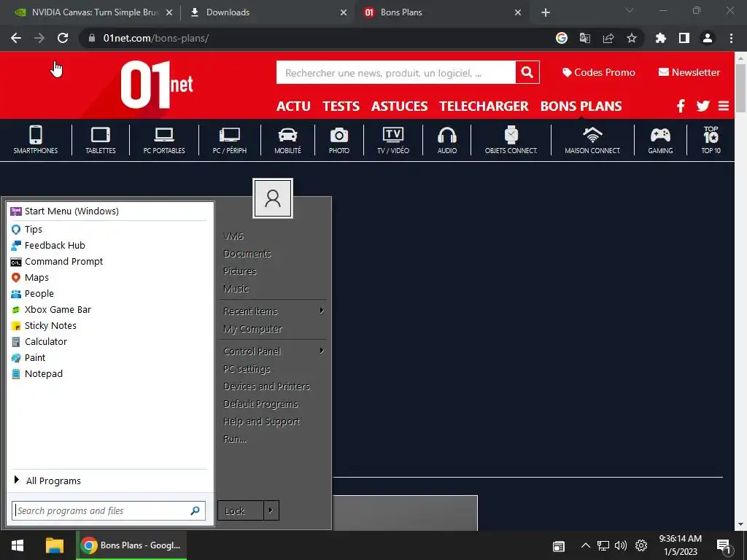Open Chrome three-dot menu
The height and width of the screenshot is (560, 747).
coord(731,38)
